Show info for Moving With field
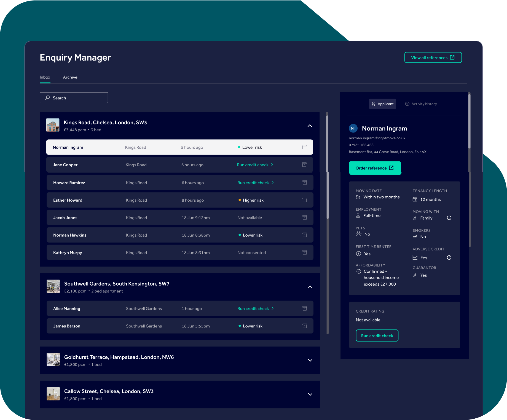This screenshot has width=507, height=420. pyautogui.click(x=449, y=218)
